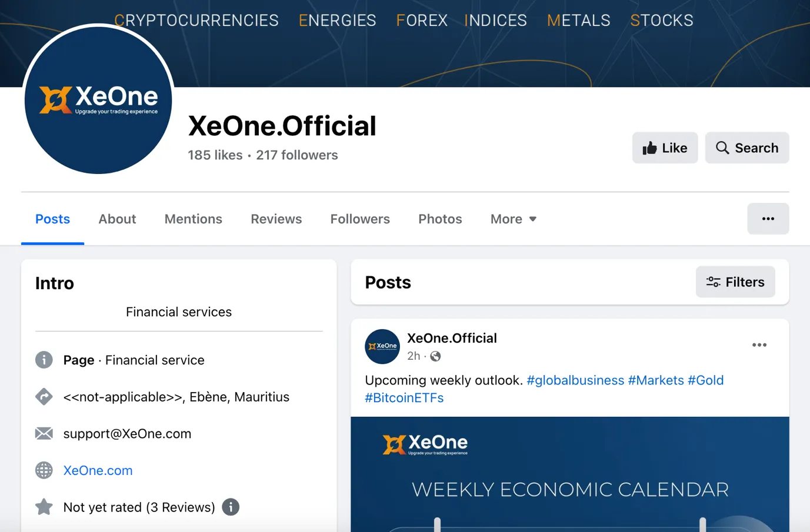Image resolution: width=810 pixels, height=532 pixels.
Task: Open the Photos tab
Action: [440, 219]
